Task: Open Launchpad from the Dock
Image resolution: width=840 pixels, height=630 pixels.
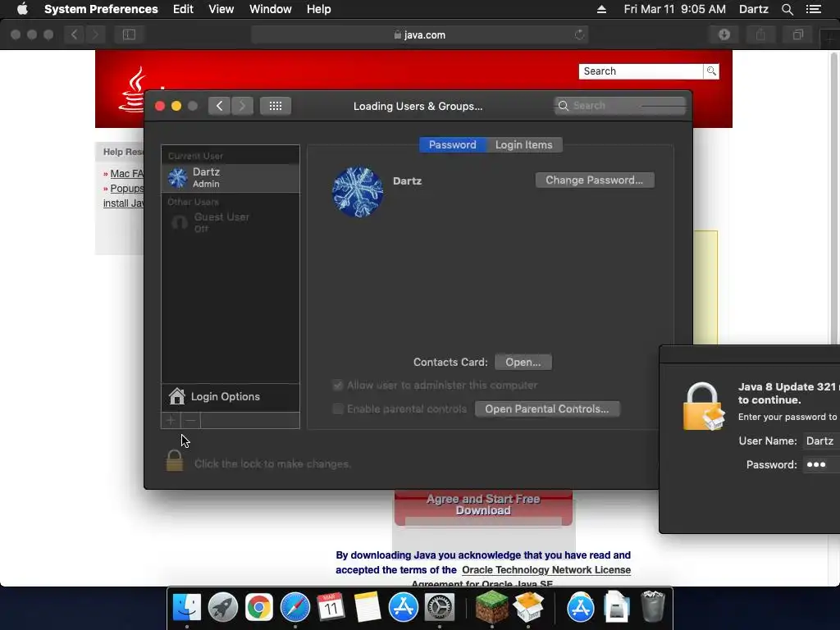Action: pos(223,608)
